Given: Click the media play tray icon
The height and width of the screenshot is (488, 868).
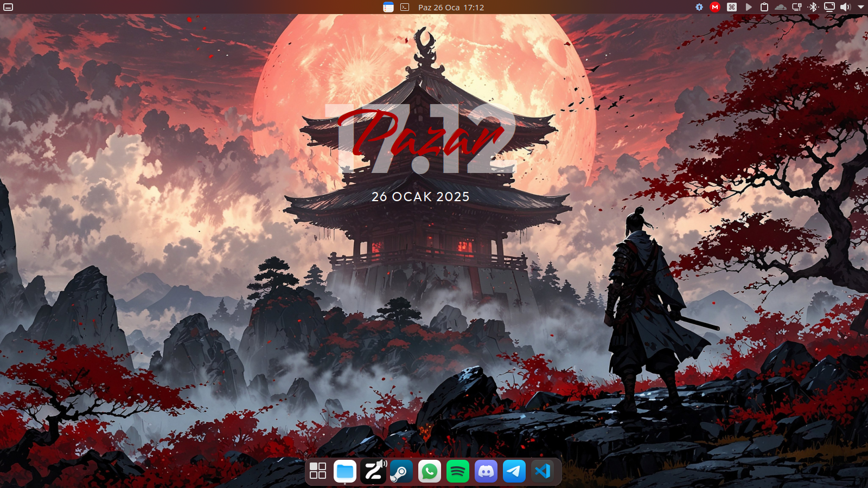Looking at the screenshot, I should 749,7.
